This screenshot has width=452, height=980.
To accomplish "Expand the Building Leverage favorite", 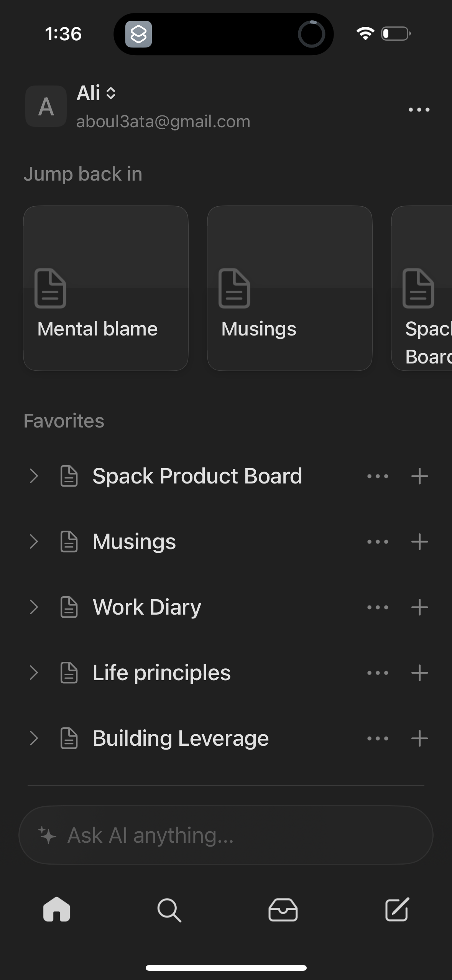I will point(35,738).
